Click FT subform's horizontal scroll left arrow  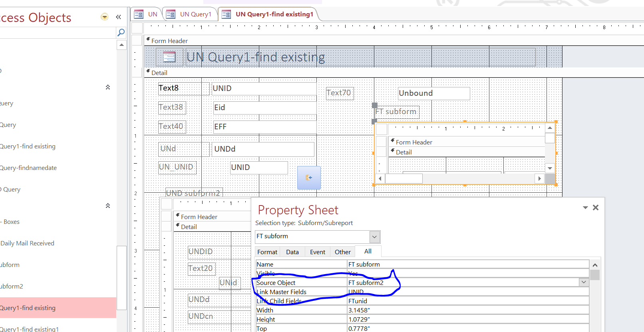[x=380, y=178]
